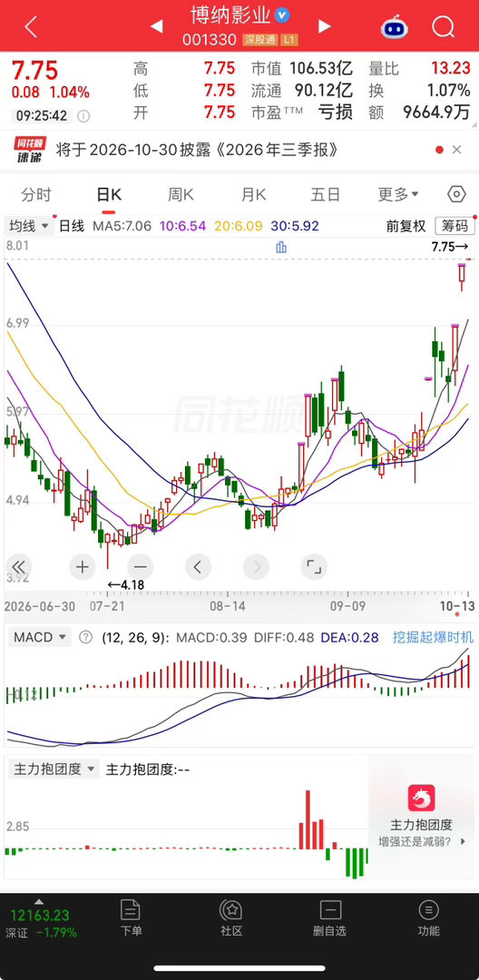Viewport: 479px width, 980px height.
Task: Tap the 深股通 badge under title
Action: (259, 40)
